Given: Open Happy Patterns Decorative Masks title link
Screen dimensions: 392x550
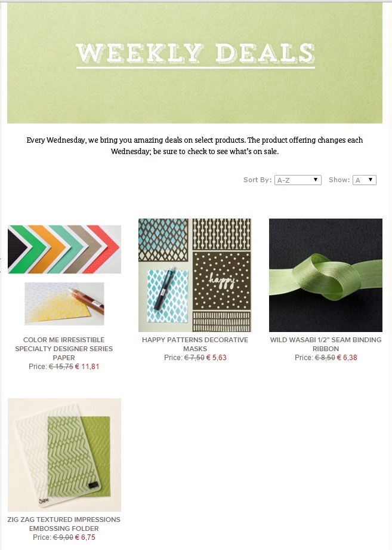Looking at the screenshot, I should 195,344.
